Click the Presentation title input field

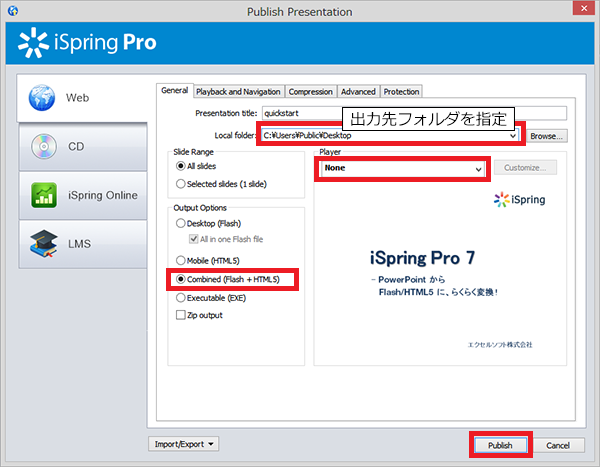(x=414, y=113)
